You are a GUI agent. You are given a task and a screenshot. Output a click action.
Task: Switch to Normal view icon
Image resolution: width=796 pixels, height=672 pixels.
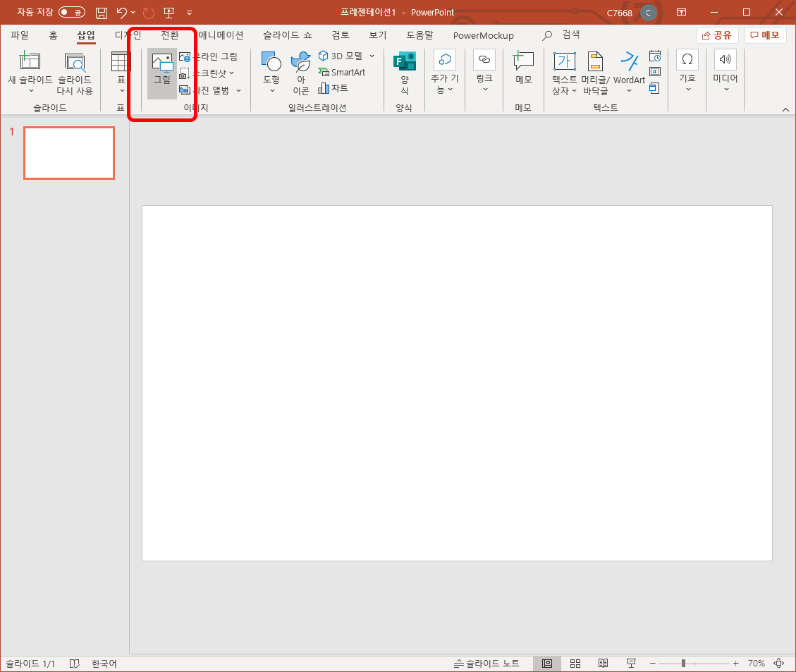tap(546, 664)
